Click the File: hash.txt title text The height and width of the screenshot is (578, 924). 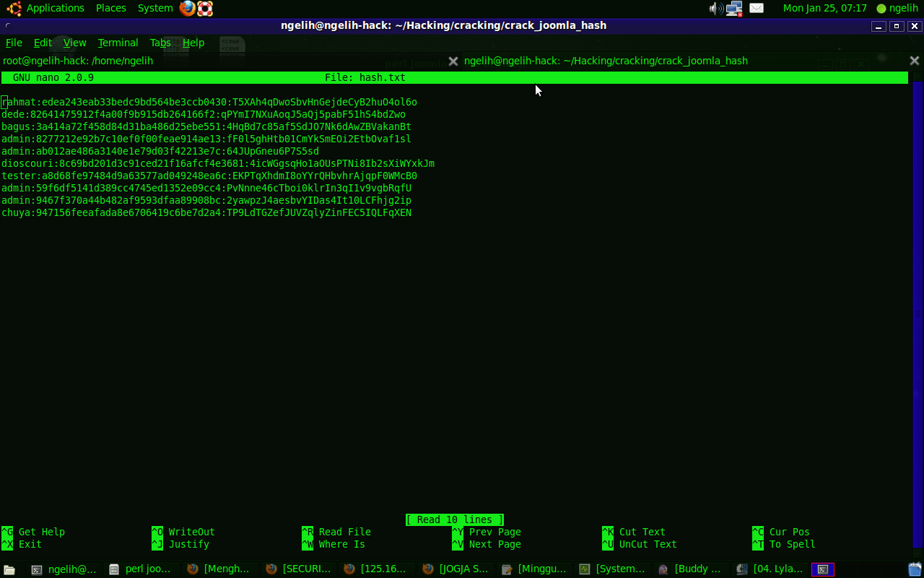(365, 77)
